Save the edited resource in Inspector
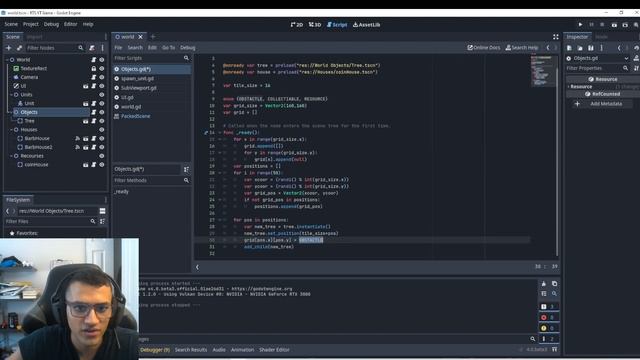 click(591, 48)
